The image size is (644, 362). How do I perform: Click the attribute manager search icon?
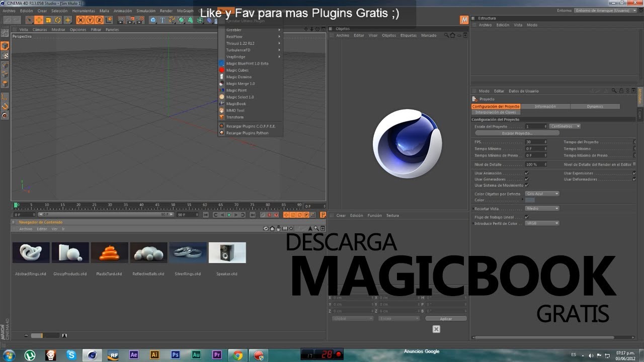click(x=614, y=91)
